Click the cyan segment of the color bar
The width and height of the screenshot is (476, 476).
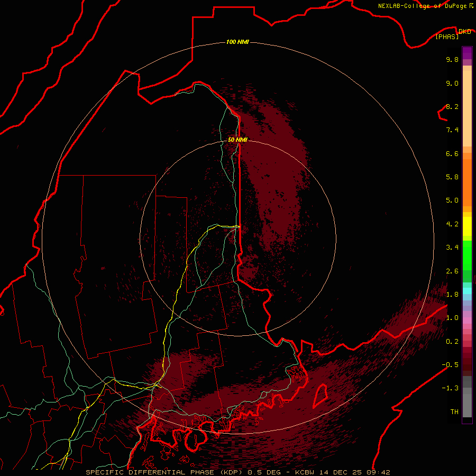coord(467,291)
